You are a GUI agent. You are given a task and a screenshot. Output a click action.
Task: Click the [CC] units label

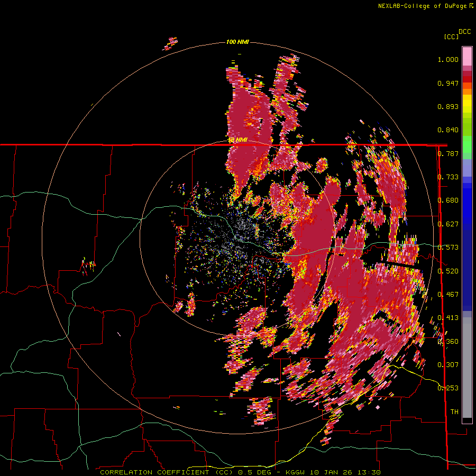coord(451,36)
